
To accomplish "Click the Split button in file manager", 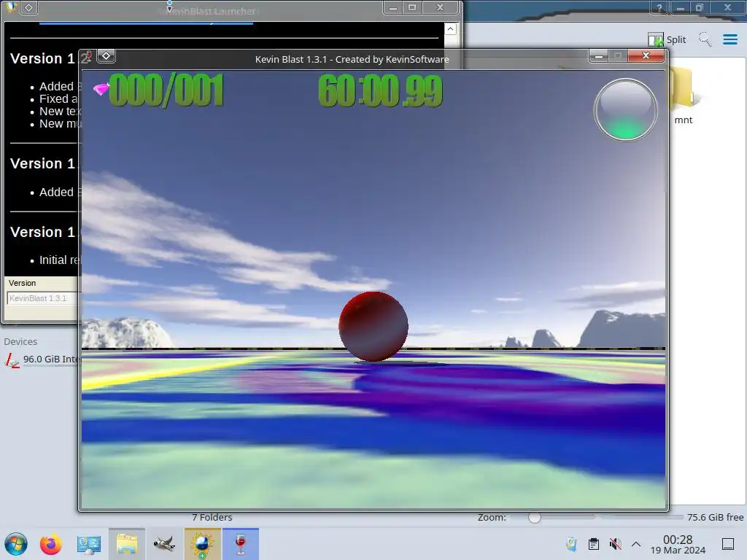I will [667, 39].
